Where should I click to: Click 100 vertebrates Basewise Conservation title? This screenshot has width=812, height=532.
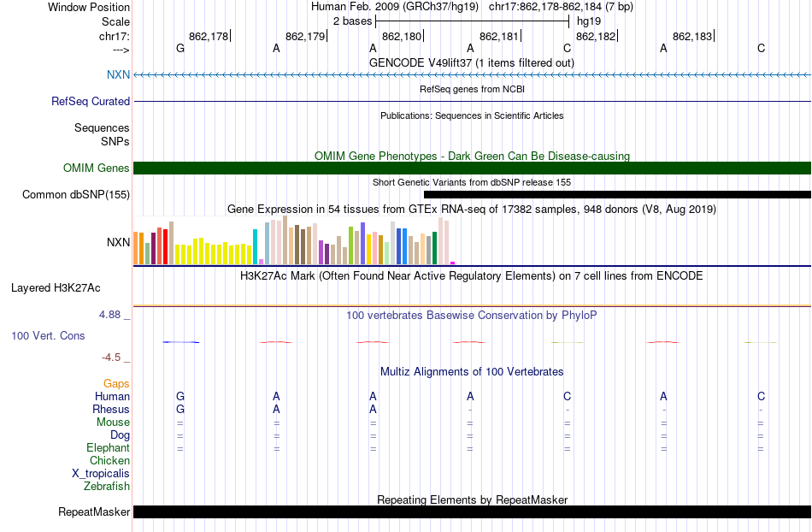[472, 315]
